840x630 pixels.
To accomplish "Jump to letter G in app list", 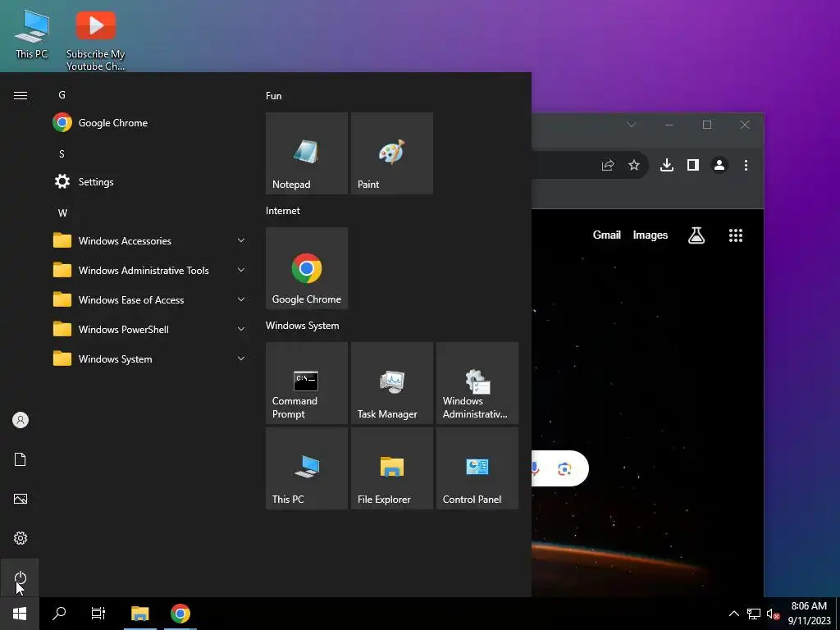I will 62,95.
